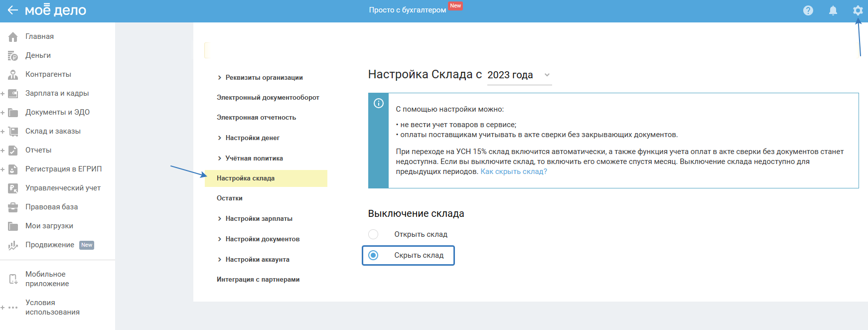Viewport: 868px width, 330px height.
Task: Open Электронный документооборот settings
Action: tap(268, 98)
